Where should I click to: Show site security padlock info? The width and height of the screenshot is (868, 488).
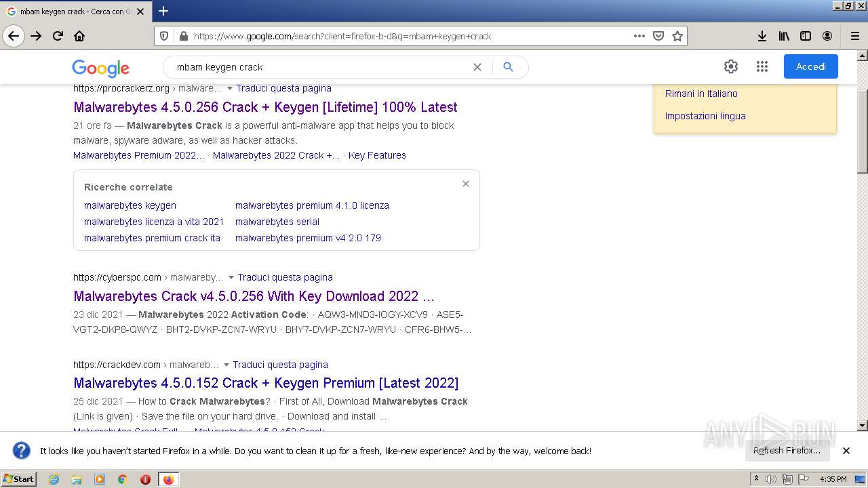click(x=182, y=36)
